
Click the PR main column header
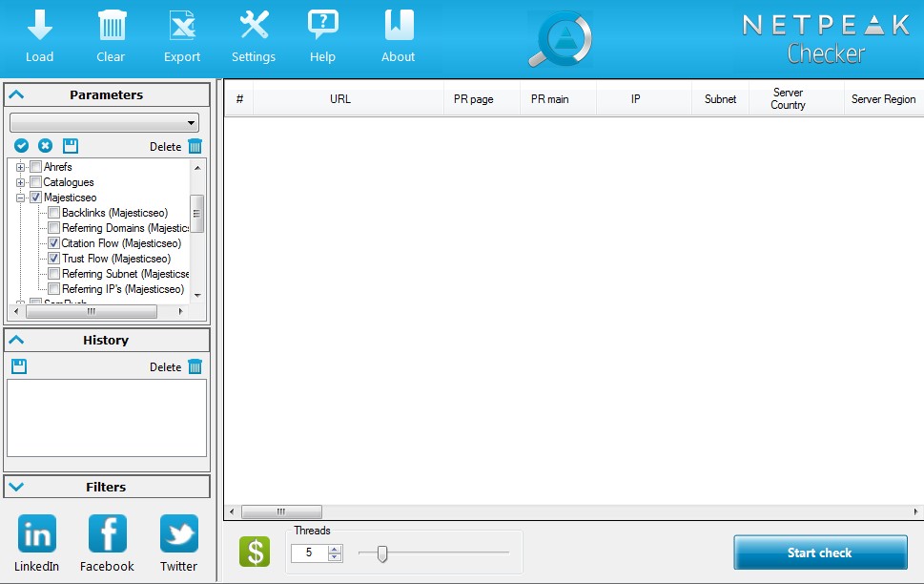point(558,99)
